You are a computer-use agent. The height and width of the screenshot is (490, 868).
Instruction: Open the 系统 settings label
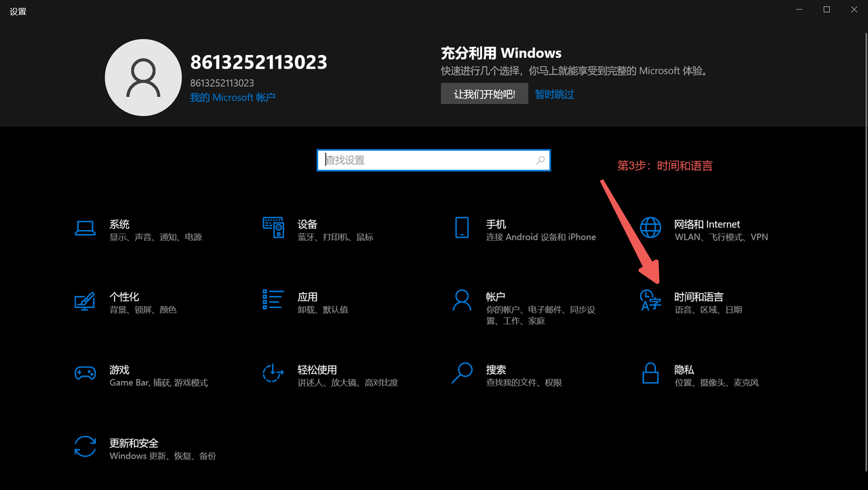tap(119, 224)
